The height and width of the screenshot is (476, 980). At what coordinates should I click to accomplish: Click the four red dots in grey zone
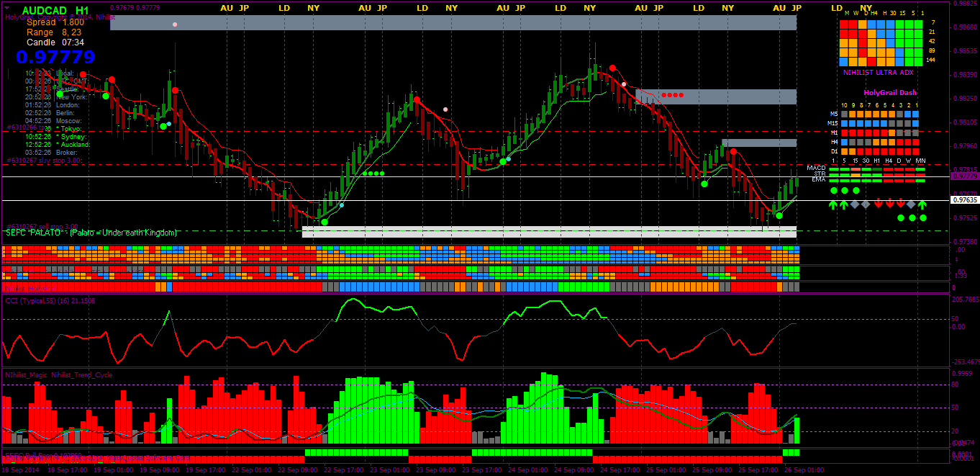pyautogui.click(x=673, y=95)
